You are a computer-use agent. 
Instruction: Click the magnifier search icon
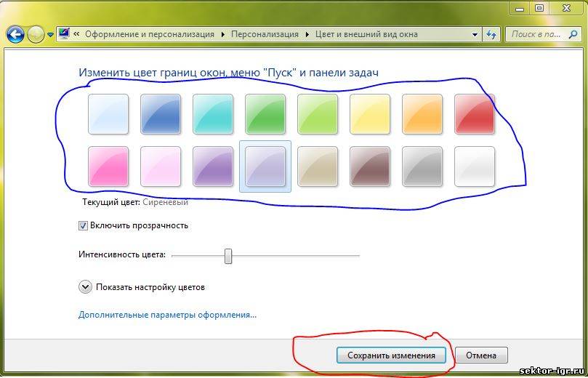tap(573, 34)
